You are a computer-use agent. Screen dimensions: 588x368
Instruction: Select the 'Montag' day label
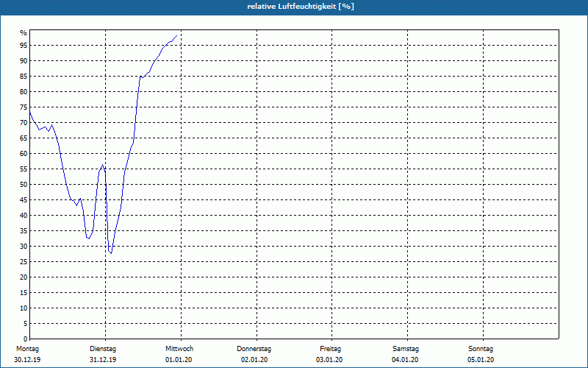(27, 349)
